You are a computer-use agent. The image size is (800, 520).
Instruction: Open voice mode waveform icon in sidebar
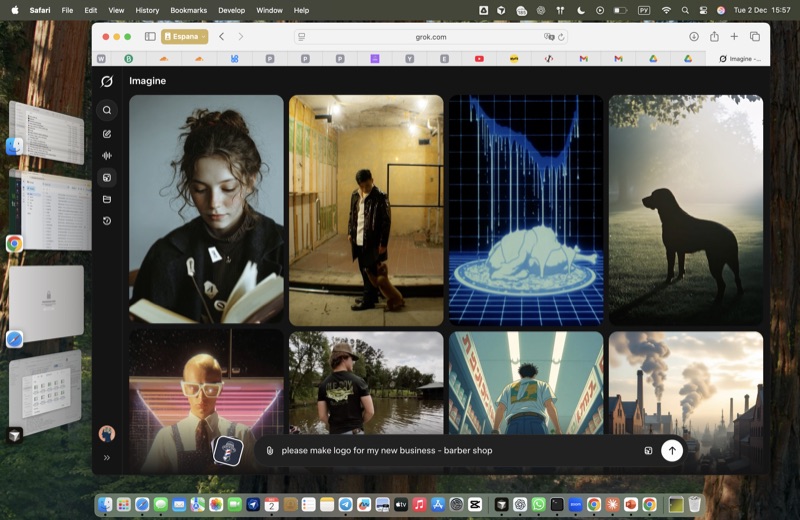tap(107, 156)
